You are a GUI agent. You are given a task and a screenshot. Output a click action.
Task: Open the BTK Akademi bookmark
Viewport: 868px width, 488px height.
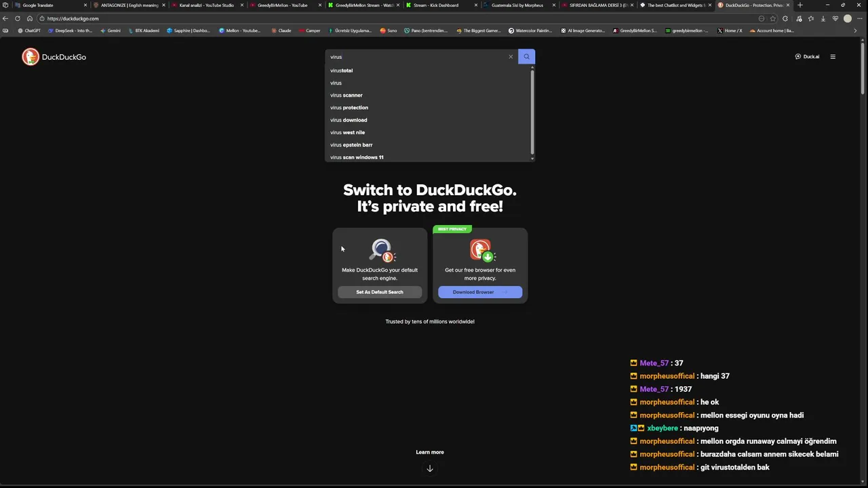[x=144, y=30]
